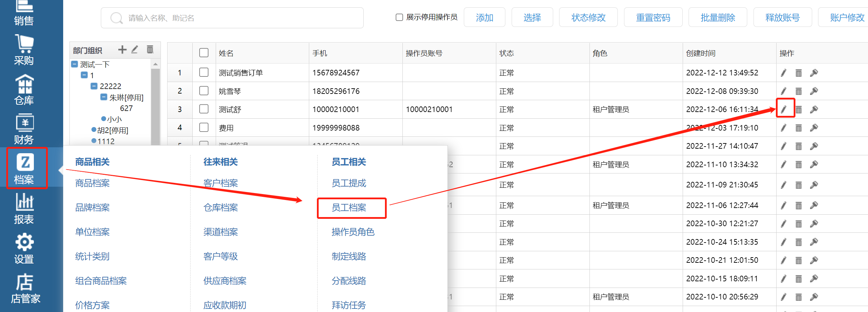Open 商品档案 menu entry
Viewport: 868px width, 312px height.
pos(92,183)
